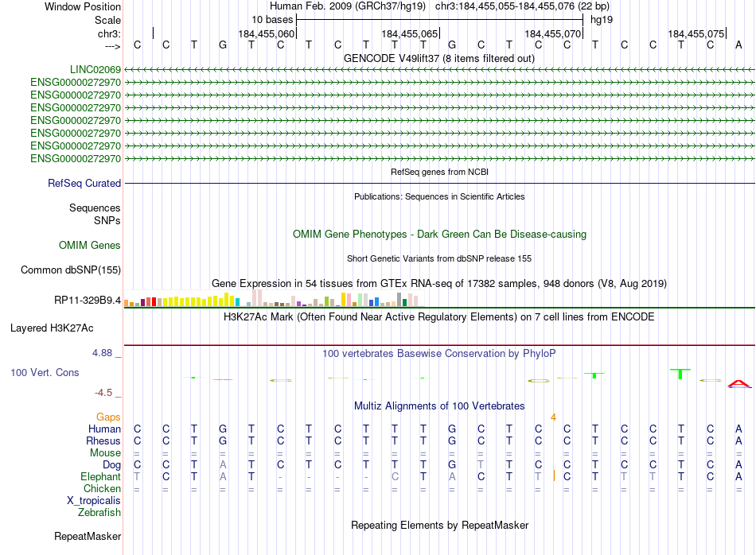
Task: Click the '184,455,060' coordinate label
Action: coord(266,33)
